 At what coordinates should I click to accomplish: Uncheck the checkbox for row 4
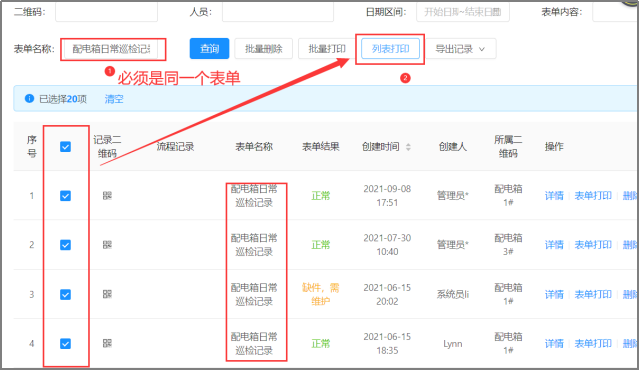click(65, 344)
